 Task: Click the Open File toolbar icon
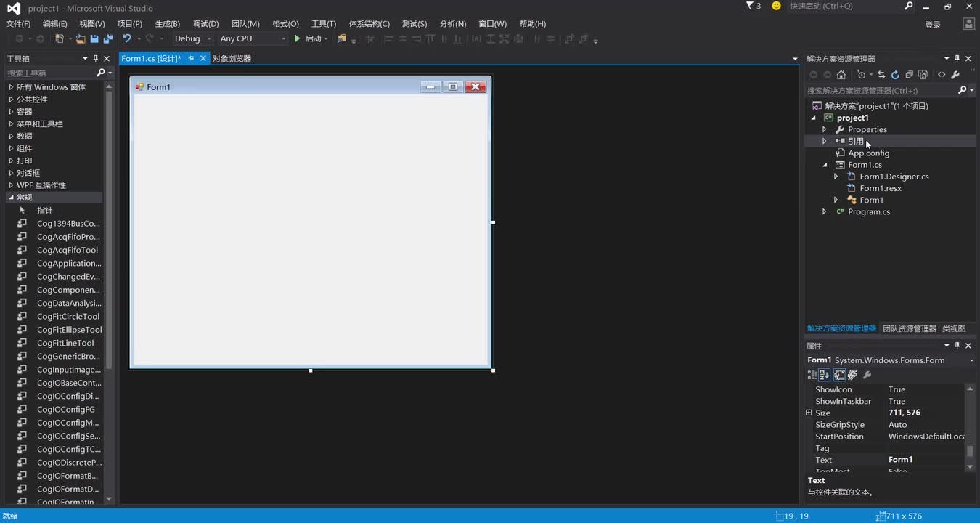pos(80,38)
